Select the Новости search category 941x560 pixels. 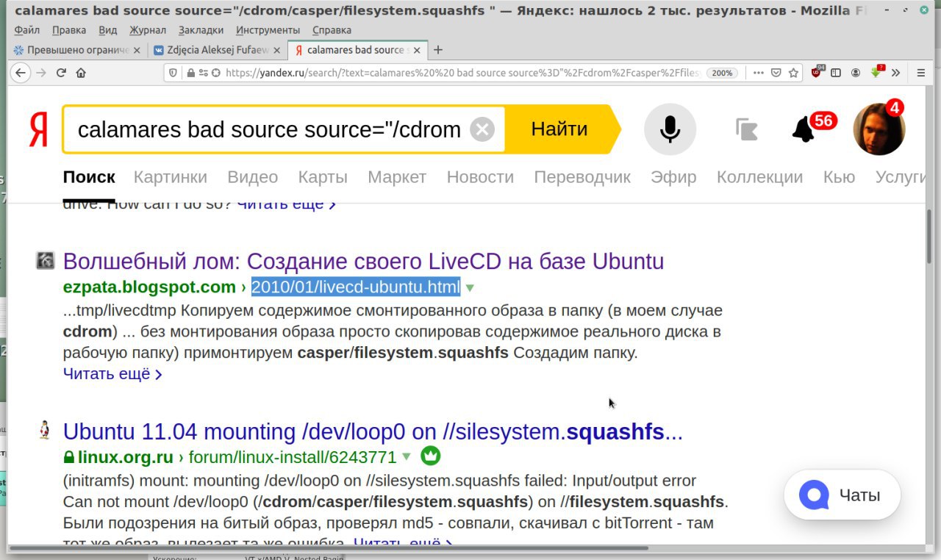pyautogui.click(x=480, y=177)
